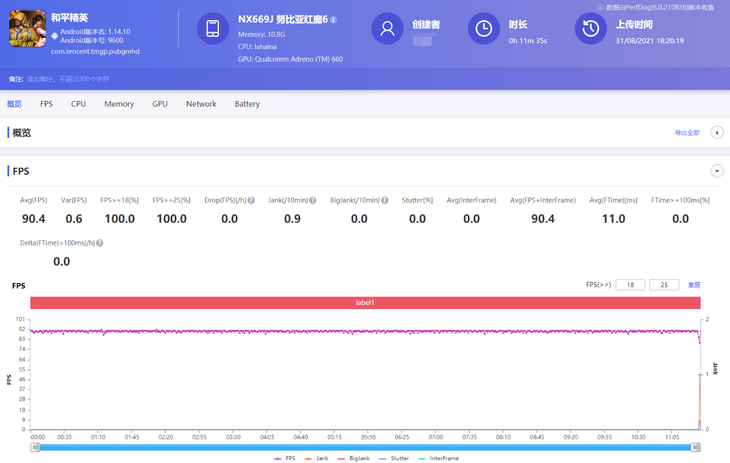Click the Android icon beside version info
The height and width of the screenshot is (463, 730).
[54, 35]
